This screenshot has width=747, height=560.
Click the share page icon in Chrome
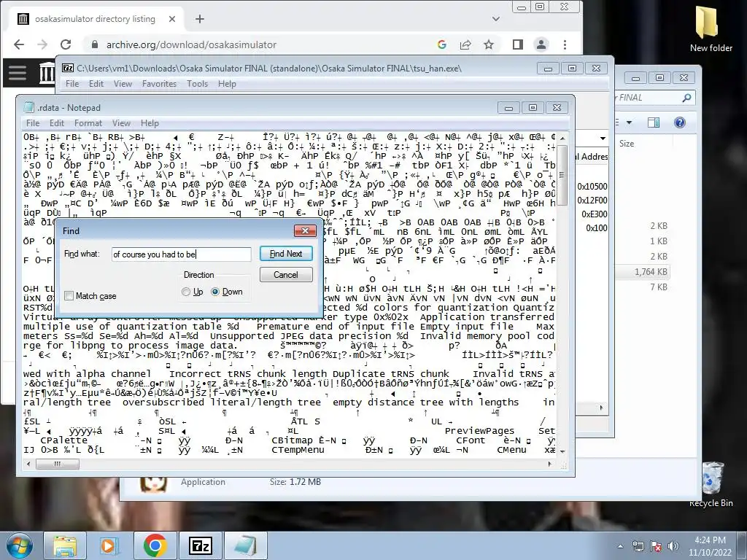[465, 44]
